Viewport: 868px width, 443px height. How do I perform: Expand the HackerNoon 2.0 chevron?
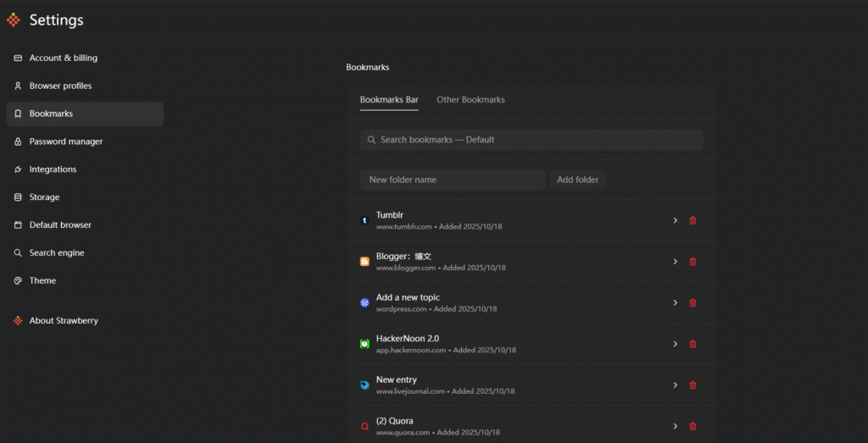tap(676, 344)
